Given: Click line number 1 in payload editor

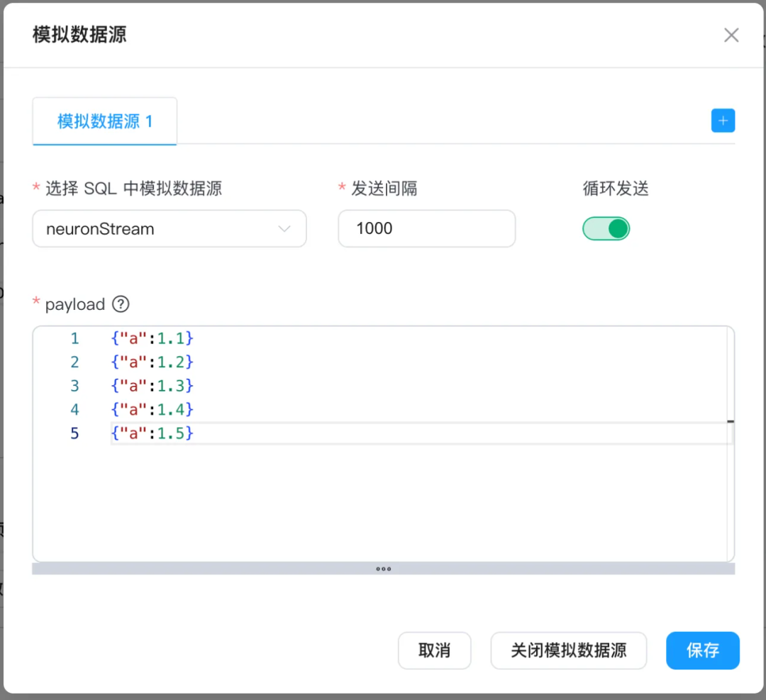Looking at the screenshot, I should tap(74, 338).
